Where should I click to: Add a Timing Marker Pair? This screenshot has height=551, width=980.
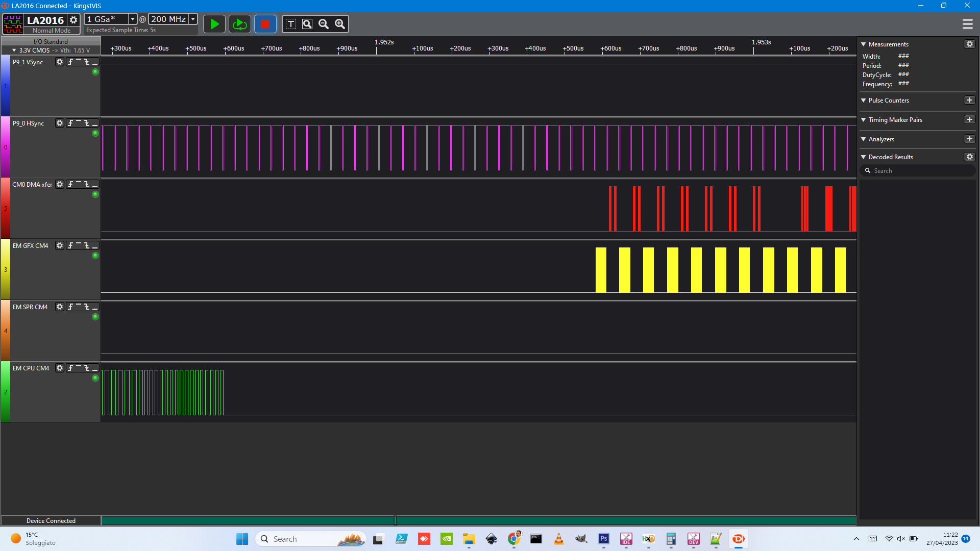970,119
